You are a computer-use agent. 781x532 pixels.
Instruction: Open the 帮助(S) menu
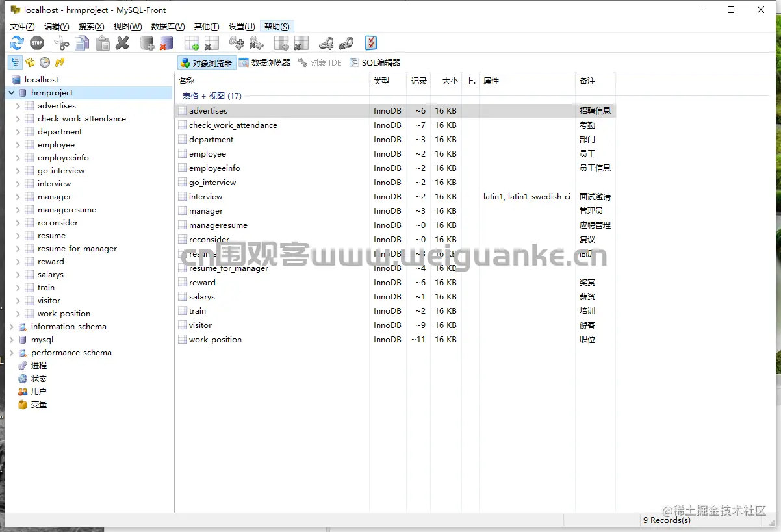[277, 27]
